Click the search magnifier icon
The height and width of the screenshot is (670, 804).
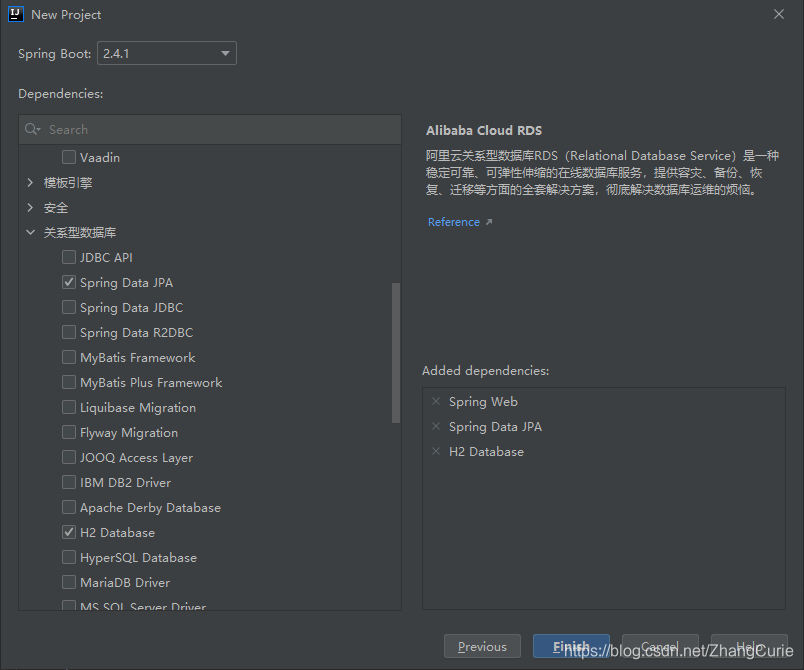pyautogui.click(x=32, y=129)
